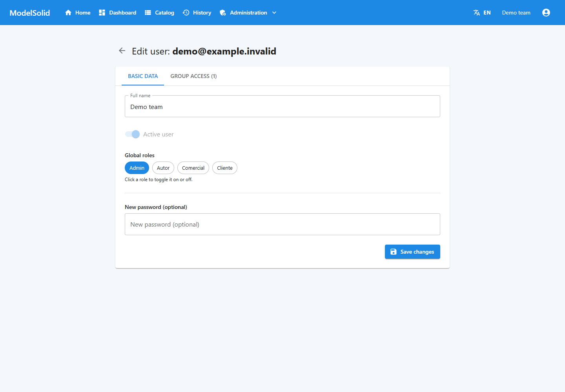Image resolution: width=565 pixels, height=392 pixels.
Task: Click the back arrow beside Edit user
Action: [122, 51]
